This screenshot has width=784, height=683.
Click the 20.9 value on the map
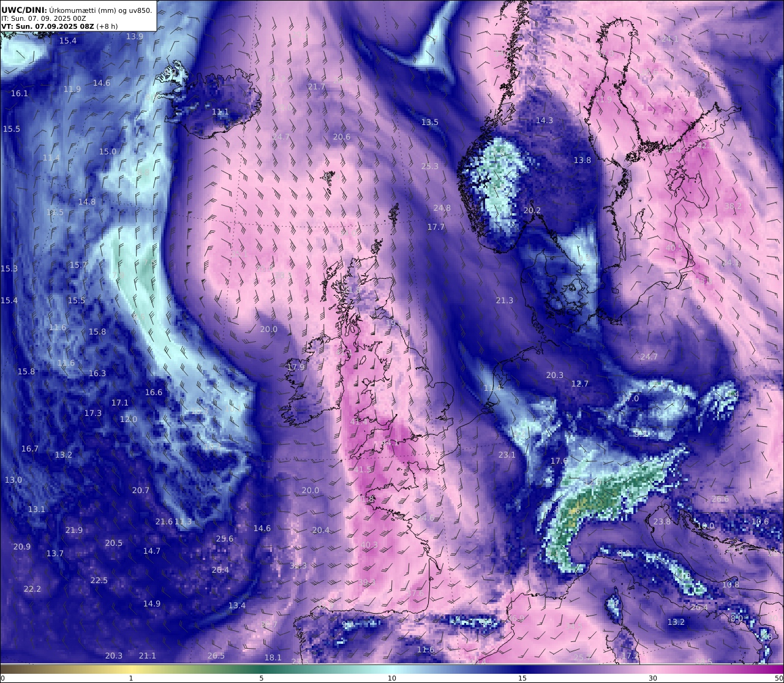click(x=22, y=546)
